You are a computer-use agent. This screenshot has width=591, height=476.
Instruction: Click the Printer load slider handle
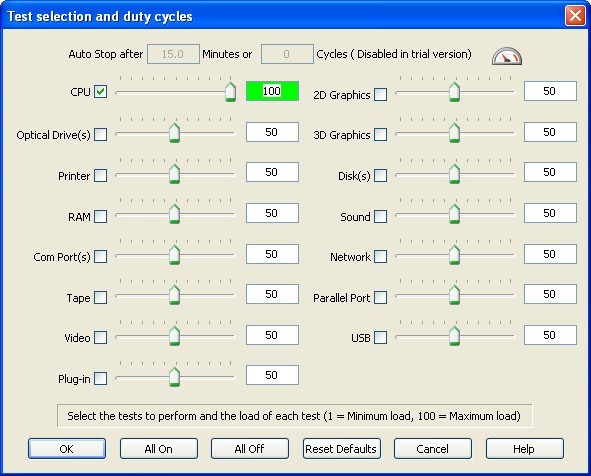coord(174,173)
